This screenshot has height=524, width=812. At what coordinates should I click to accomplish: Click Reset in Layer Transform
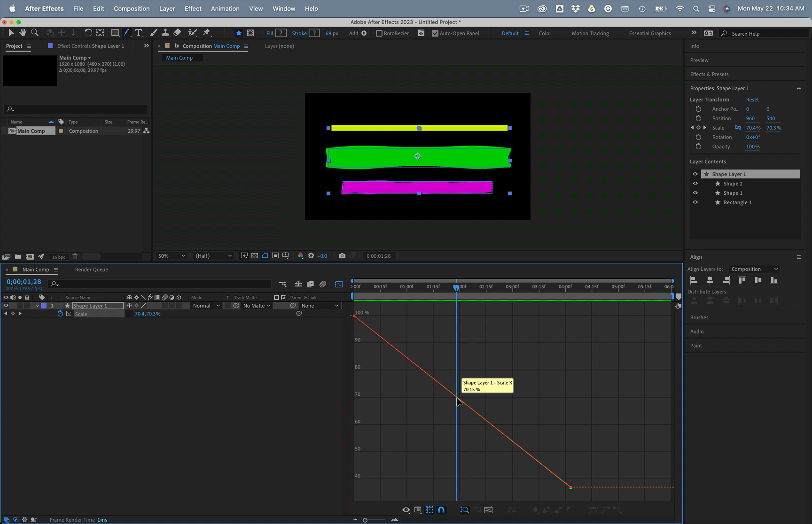click(x=752, y=100)
